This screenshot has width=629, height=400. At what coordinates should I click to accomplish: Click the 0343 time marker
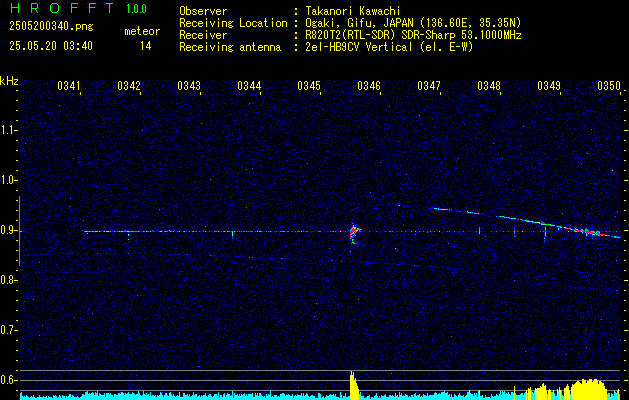pyautogui.click(x=189, y=86)
